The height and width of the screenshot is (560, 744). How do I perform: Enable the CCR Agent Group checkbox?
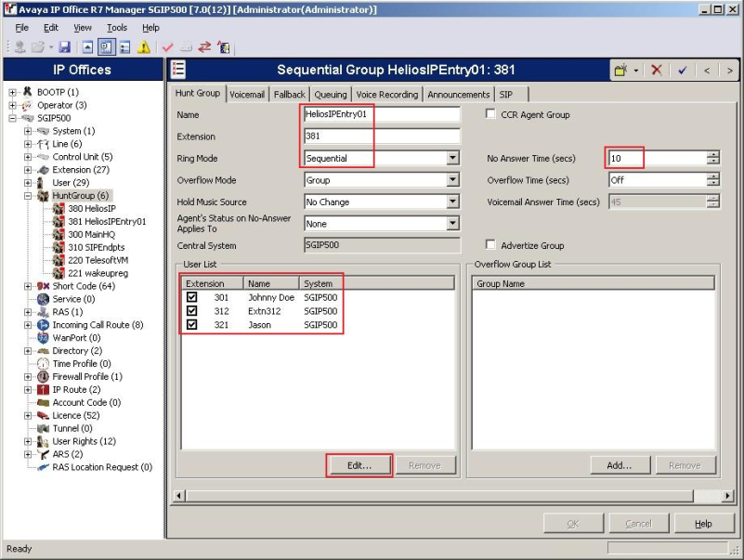tap(491, 115)
